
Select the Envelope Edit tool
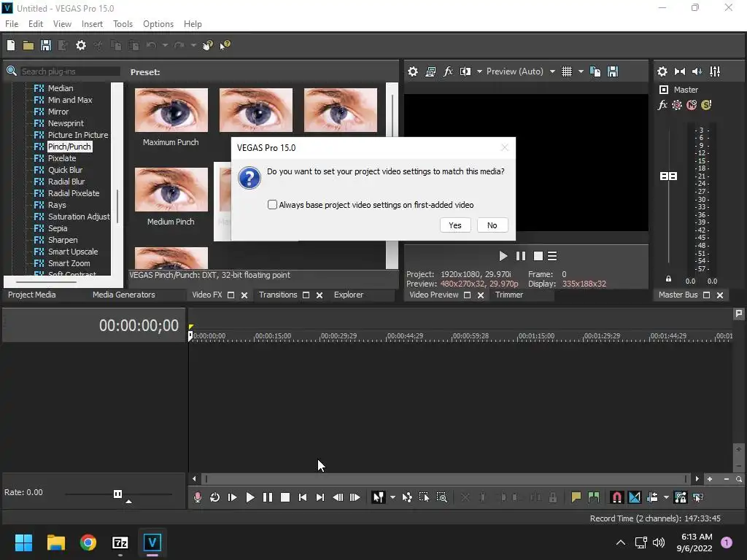point(407,497)
